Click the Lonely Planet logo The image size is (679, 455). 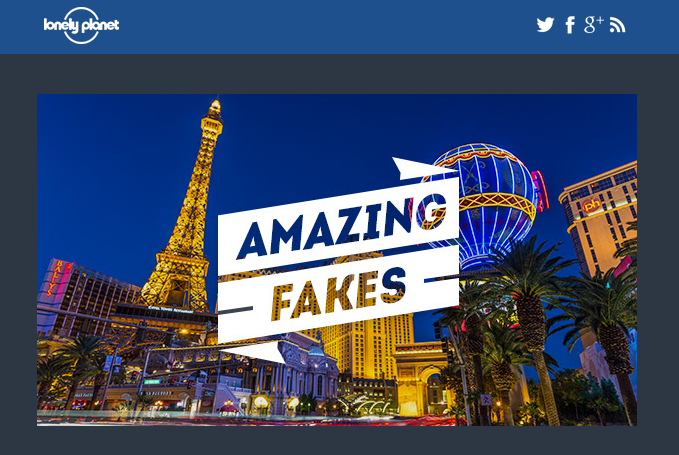click(81, 25)
